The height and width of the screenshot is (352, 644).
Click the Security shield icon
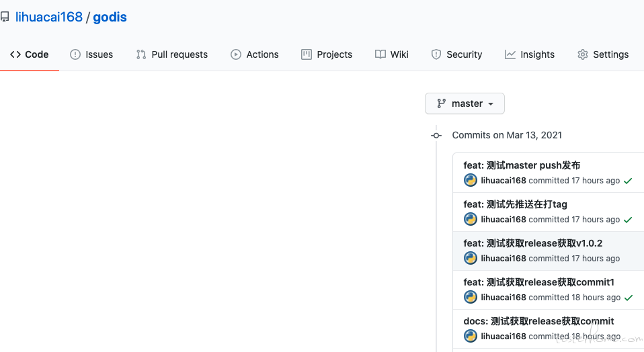436,54
